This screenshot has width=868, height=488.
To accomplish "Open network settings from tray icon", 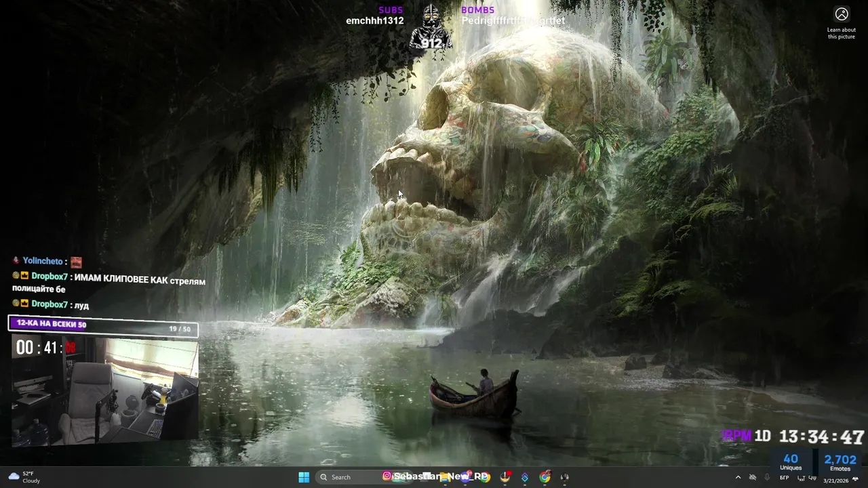I will pos(801,478).
